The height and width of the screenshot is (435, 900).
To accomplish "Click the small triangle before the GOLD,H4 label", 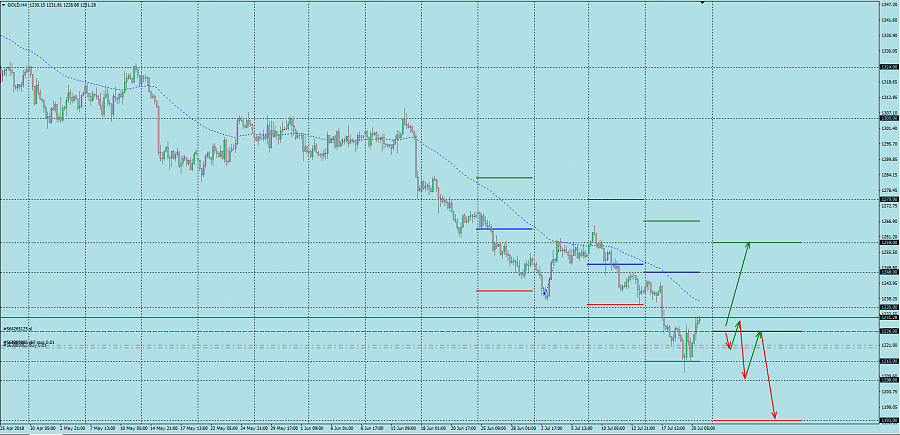I will pos(4,5).
